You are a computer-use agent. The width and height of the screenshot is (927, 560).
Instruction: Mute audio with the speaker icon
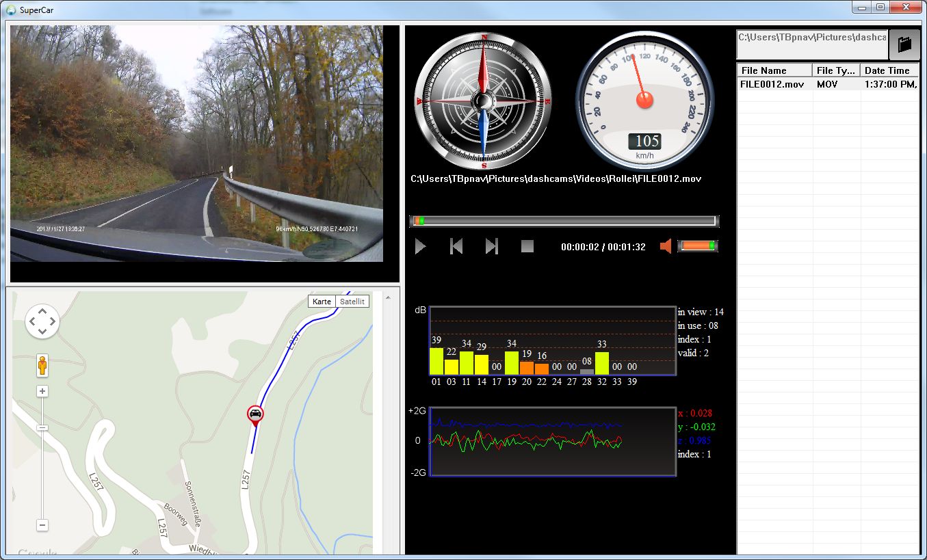point(666,246)
